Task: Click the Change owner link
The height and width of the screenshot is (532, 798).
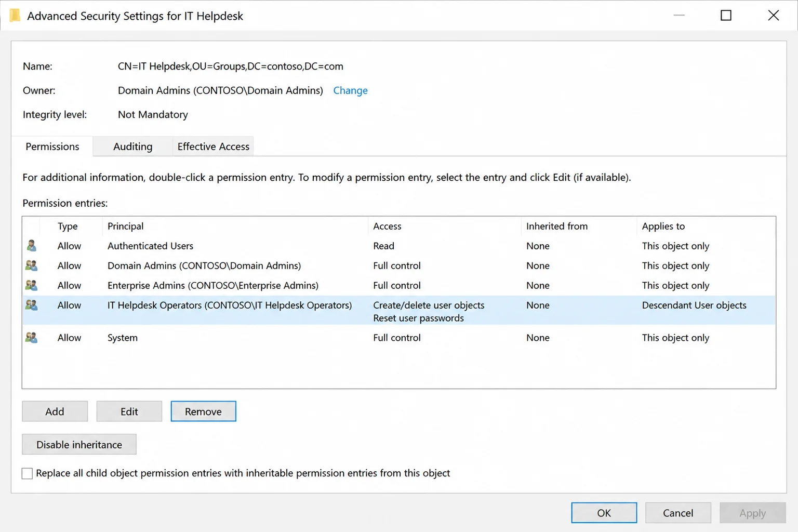Action: click(350, 90)
